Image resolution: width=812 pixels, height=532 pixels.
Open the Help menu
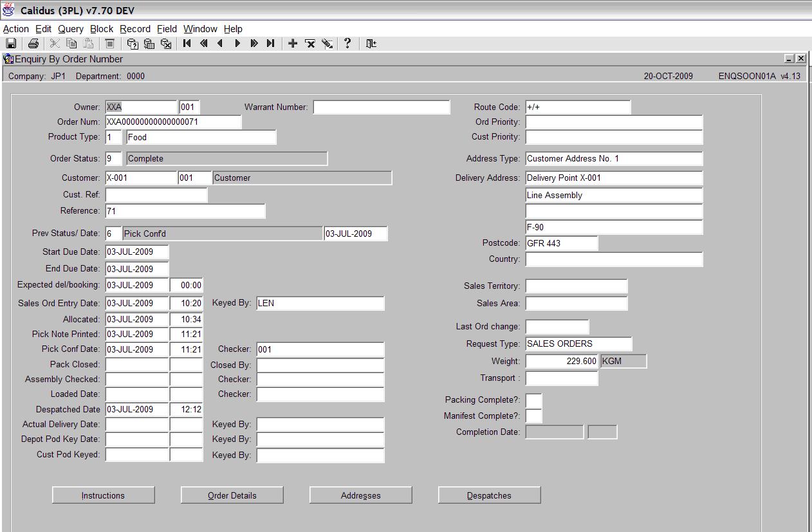pyautogui.click(x=233, y=29)
